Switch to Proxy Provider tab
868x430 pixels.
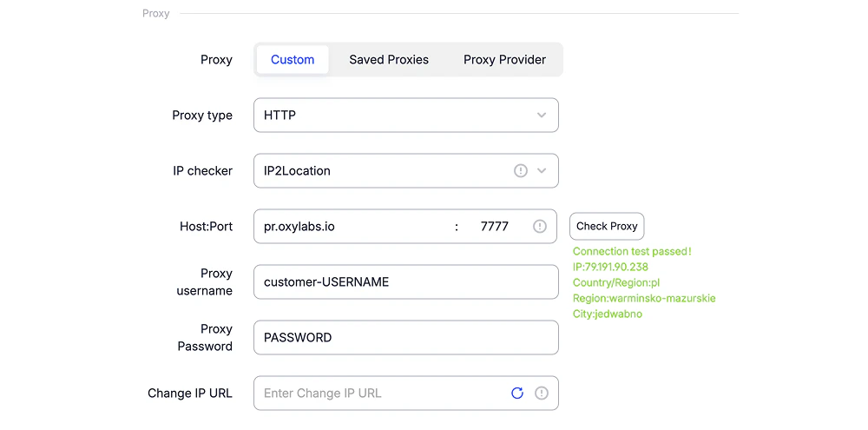point(504,60)
